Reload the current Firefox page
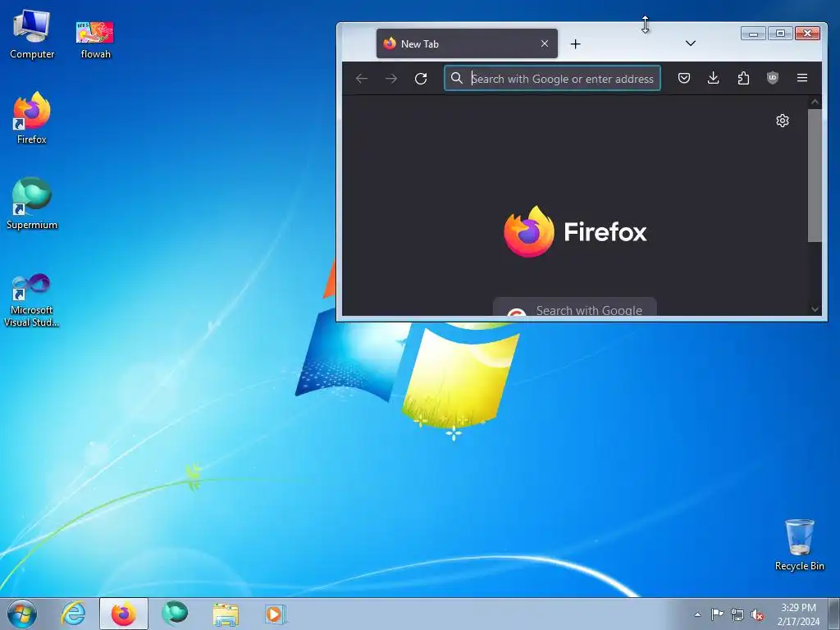The image size is (840, 630). [x=421, y=79]
